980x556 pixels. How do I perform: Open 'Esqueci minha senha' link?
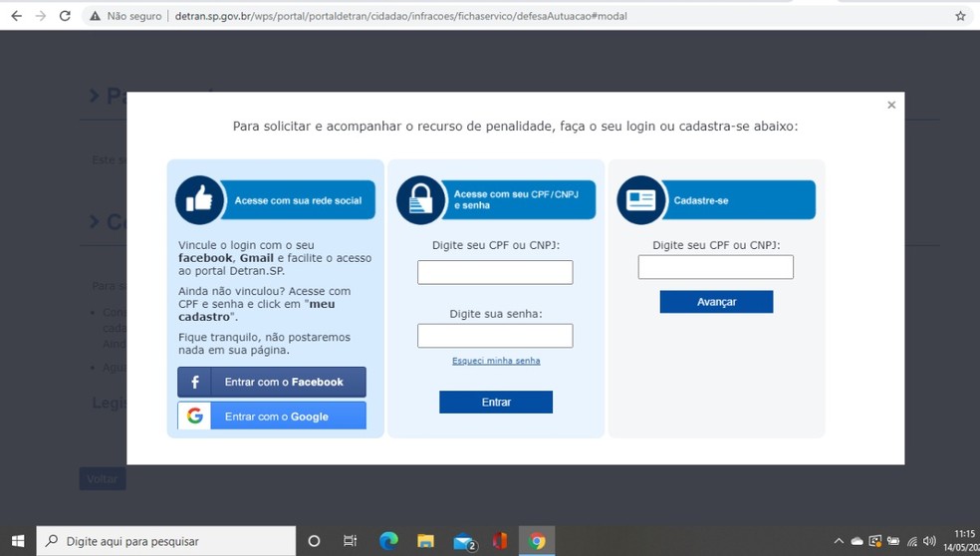[496, 361]
